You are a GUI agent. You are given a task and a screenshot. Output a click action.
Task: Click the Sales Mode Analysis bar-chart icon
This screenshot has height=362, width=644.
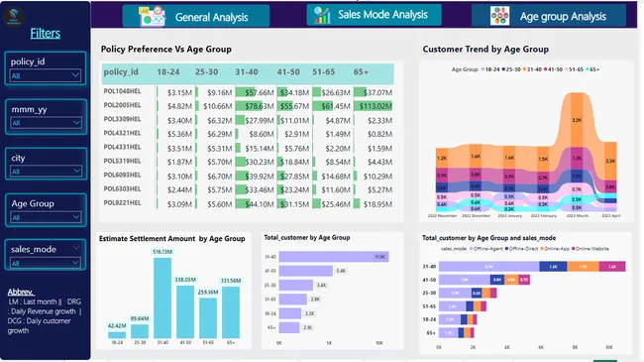322,15
